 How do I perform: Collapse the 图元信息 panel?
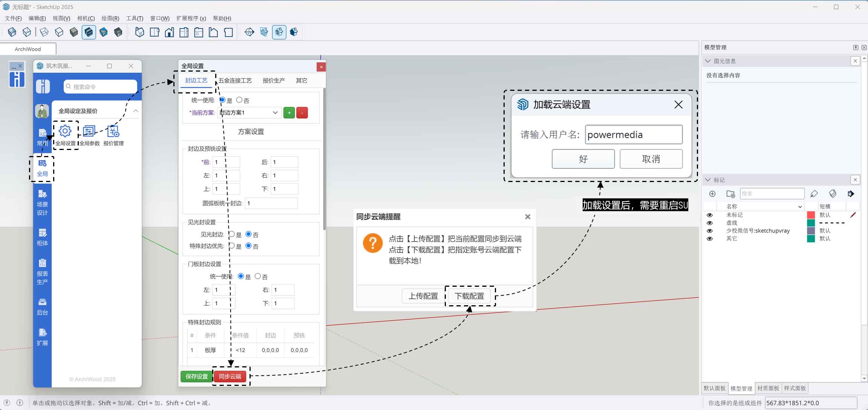(708, 61)
